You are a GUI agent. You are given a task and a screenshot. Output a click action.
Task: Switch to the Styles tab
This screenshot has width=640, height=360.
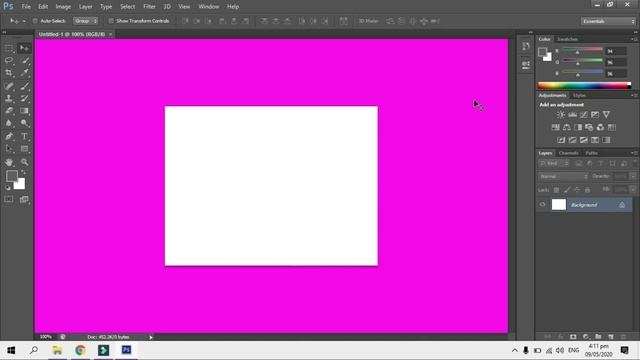(579, 96)
